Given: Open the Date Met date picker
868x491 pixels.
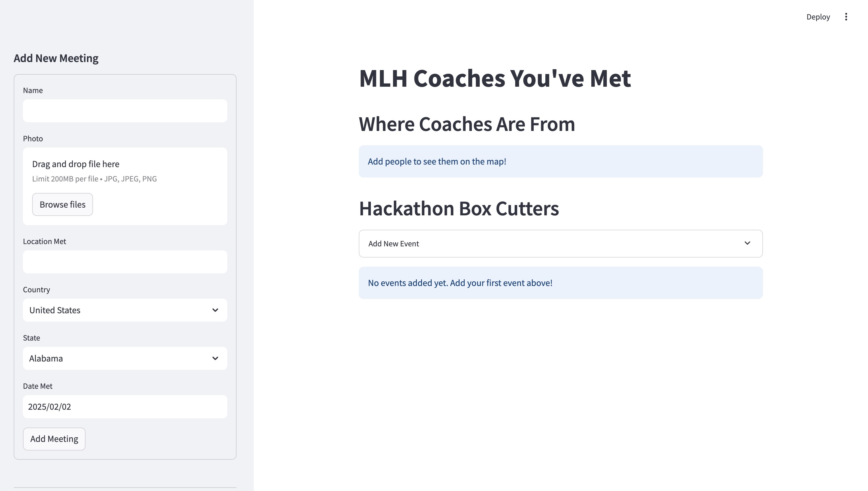Looking at the screenshot, I should coord(125,406).
